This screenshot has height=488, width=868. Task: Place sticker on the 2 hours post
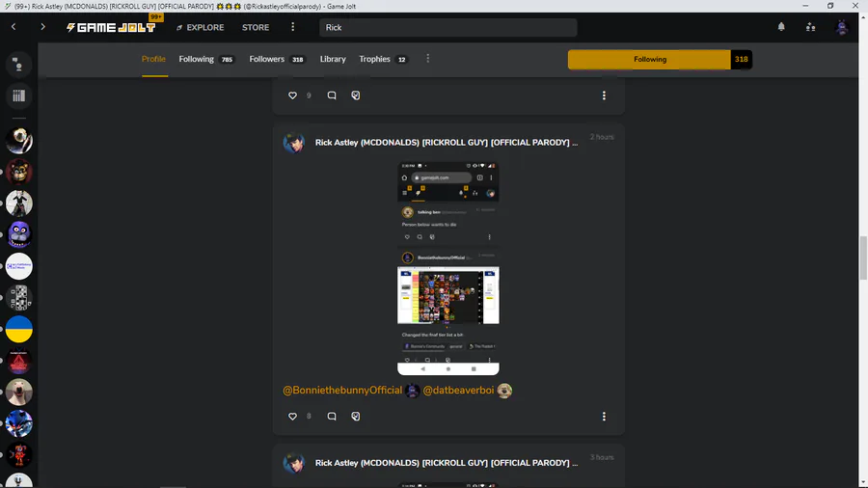(x=355, y=416)
